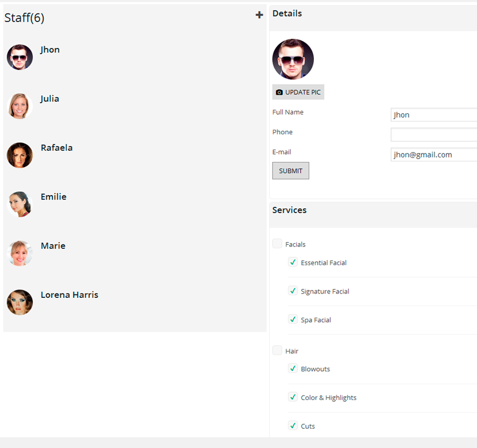Click the camera icon on Update Pic

coord(279,92)
